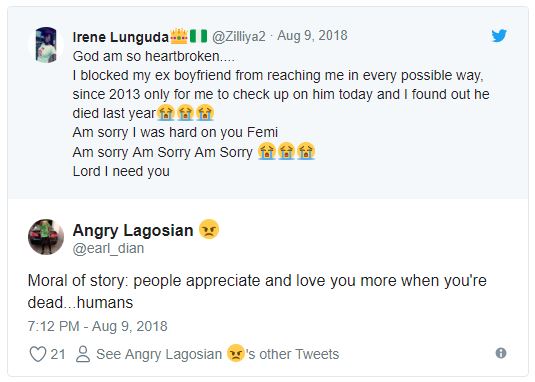Click the crown emoji after Irene Lunguda
Viewport: 535px width, 382px height.
pyautogui.click(x=178, y=36)
